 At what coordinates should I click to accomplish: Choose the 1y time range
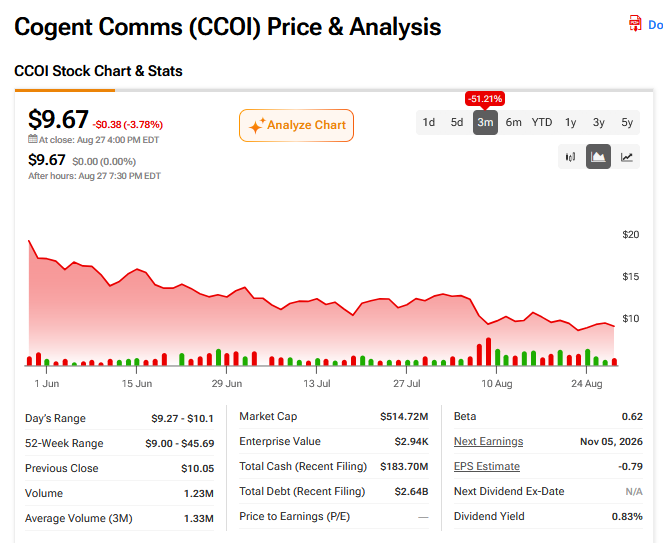pos(570,123)
